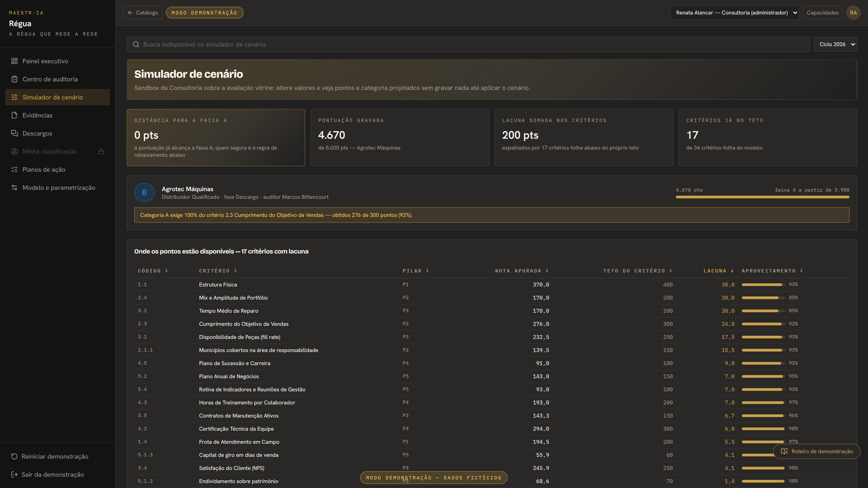Image resolution: width=868 pixels, height=488 pixels.
Task: Click the Evidências document icon
Action: click(14, 115)
